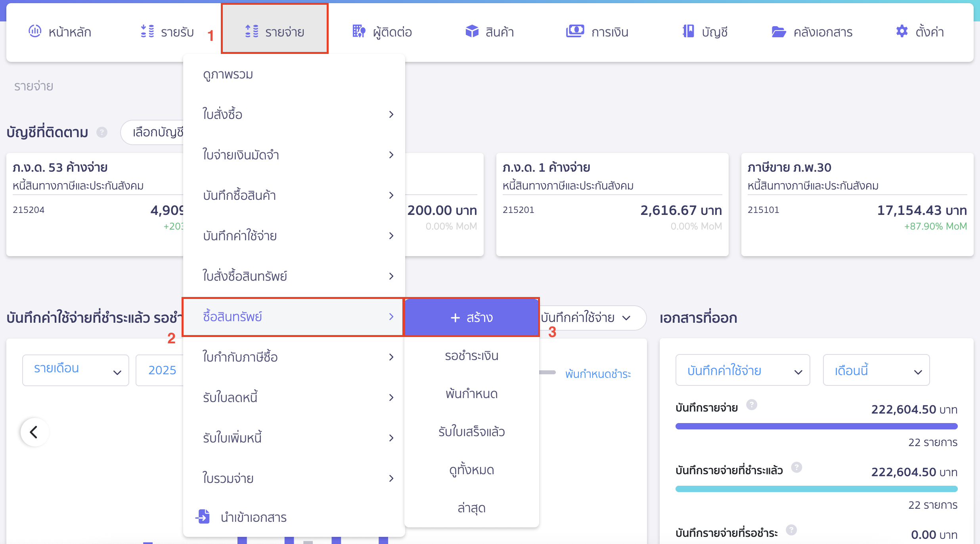The image size is (980, 544).
Task: Choose ล่าสุด in the submenu
Action: click(x=471, y=508)
